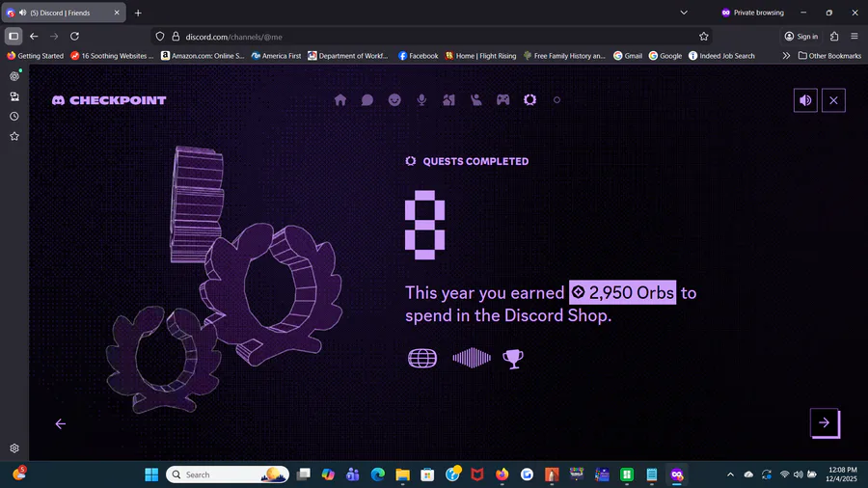The width and height of the screenshot is (868, 488).
Task: Open sidebar bookmarks star
Action: coord(14,136)
